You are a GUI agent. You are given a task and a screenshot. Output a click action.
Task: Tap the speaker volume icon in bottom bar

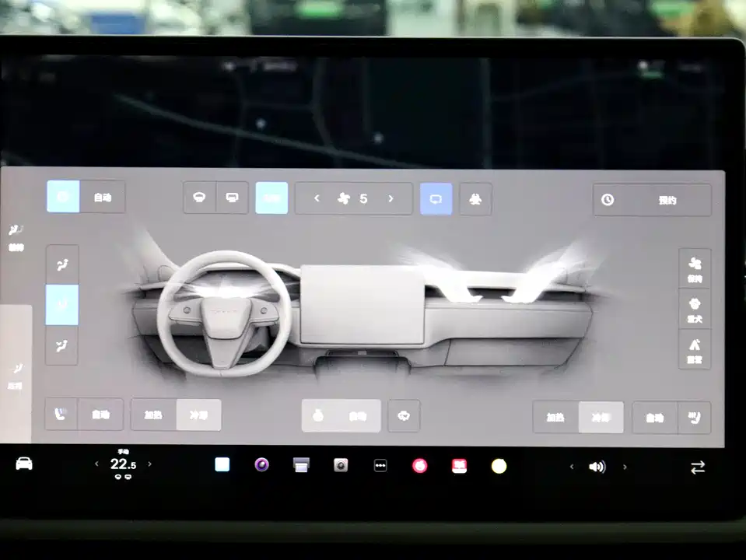[x=597, y=467]
